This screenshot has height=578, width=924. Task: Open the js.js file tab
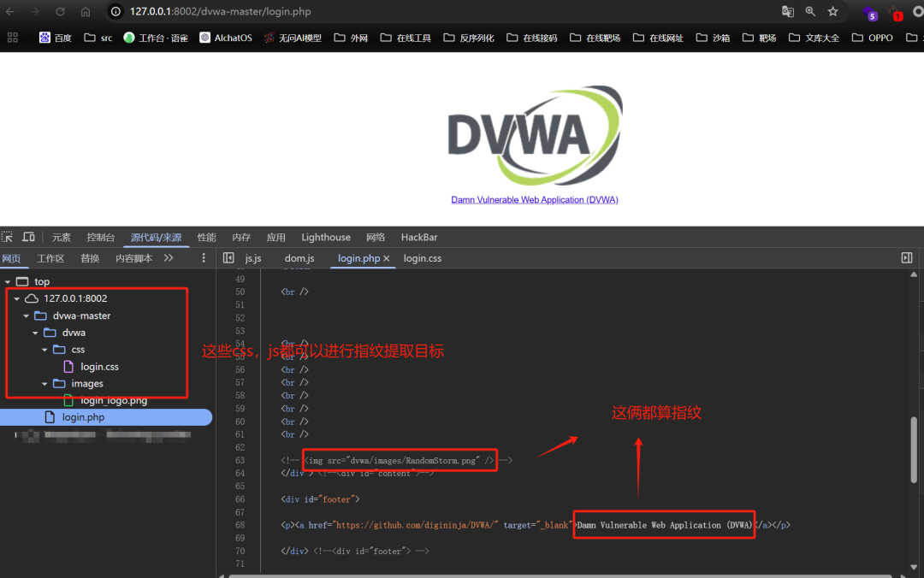click(x=253, y=258)
